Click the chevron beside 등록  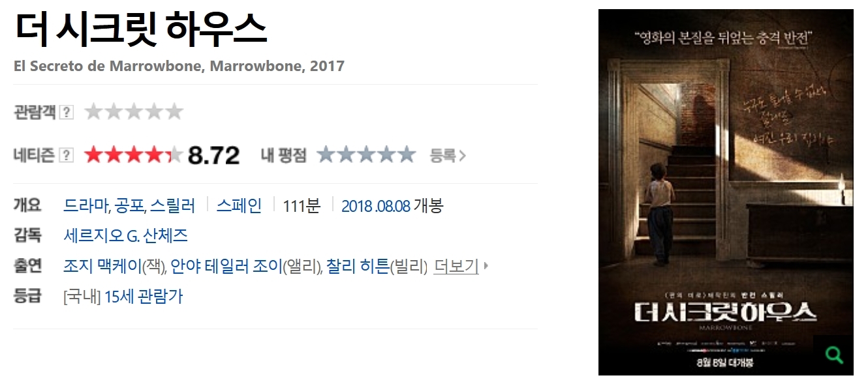462,156
